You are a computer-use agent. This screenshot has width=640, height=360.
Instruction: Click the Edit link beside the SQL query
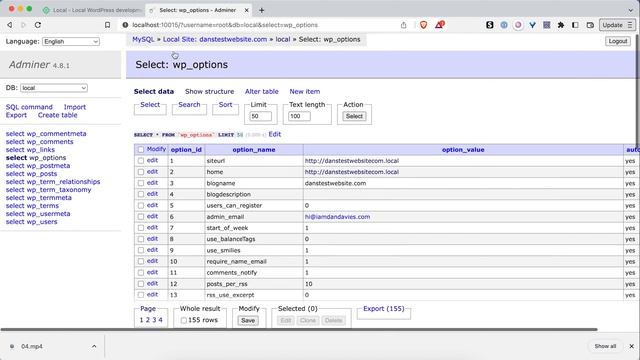275,134
